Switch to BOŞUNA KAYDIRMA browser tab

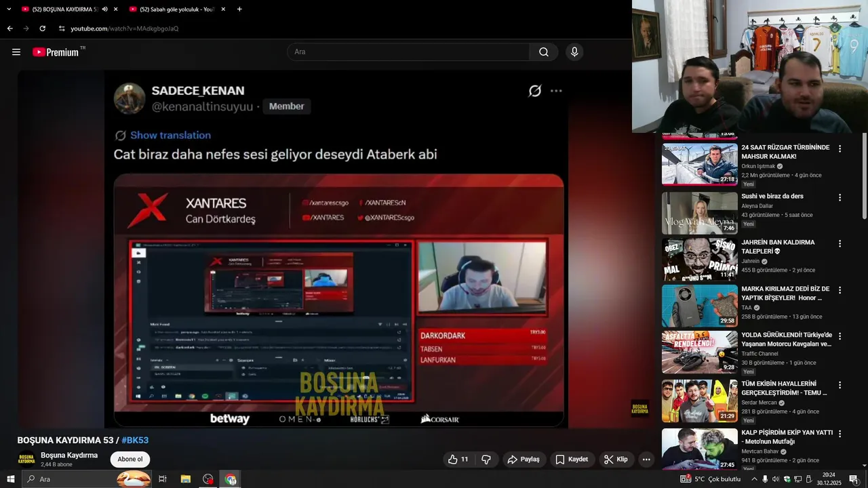pos(68,9)
